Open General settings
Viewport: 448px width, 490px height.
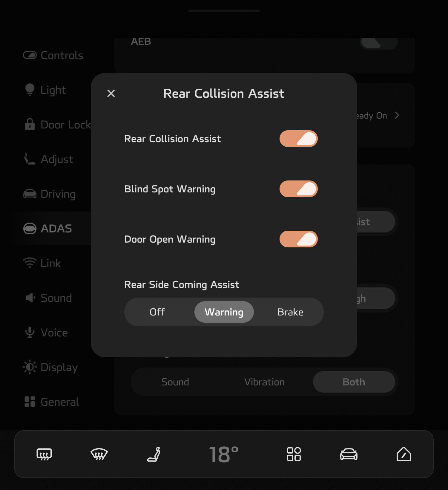coord(51,402)
